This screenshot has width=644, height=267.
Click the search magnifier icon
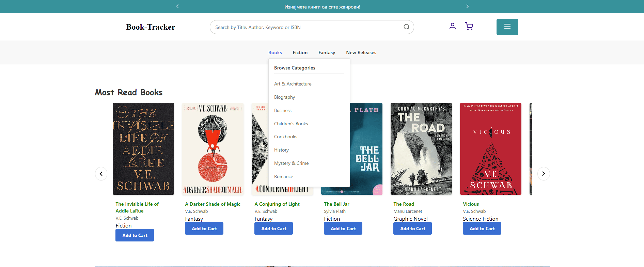click(x=406, y=27)
